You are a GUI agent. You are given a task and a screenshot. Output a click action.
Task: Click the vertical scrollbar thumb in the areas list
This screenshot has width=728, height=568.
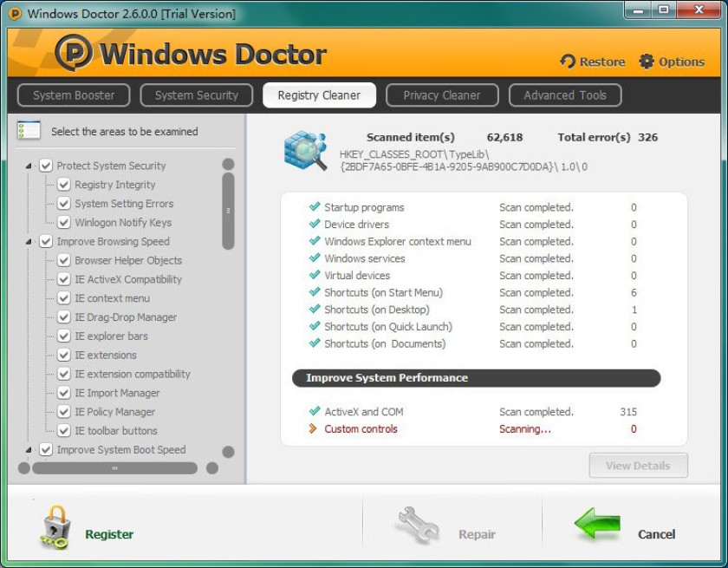point(228,211)
